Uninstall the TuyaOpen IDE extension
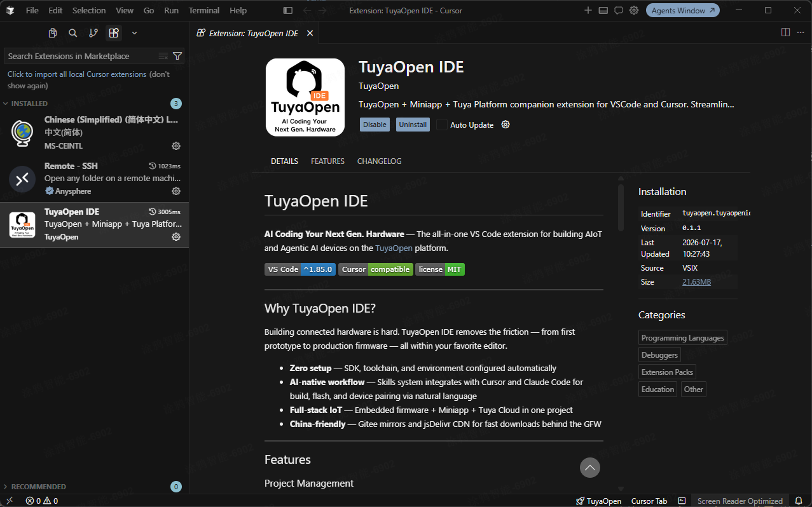Viewport: 812px width, 507px height. [x=413, y=125]
